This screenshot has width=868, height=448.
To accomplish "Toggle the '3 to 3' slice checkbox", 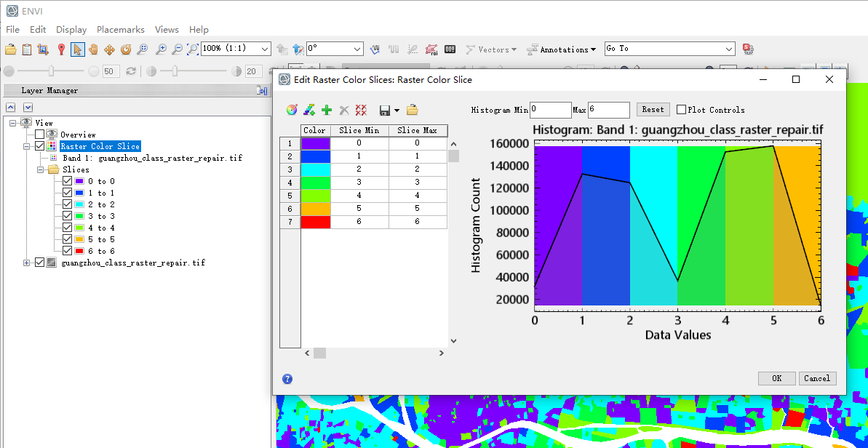I will (x=67, y=216).
